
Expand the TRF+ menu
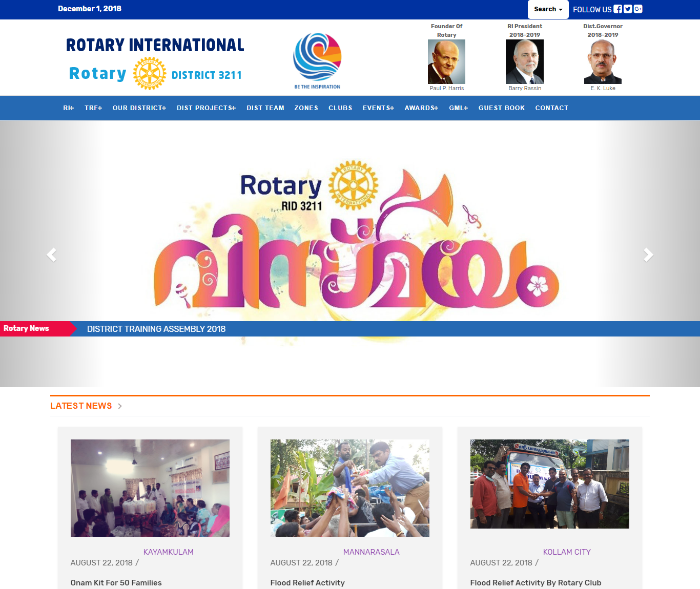pos(93,108)
